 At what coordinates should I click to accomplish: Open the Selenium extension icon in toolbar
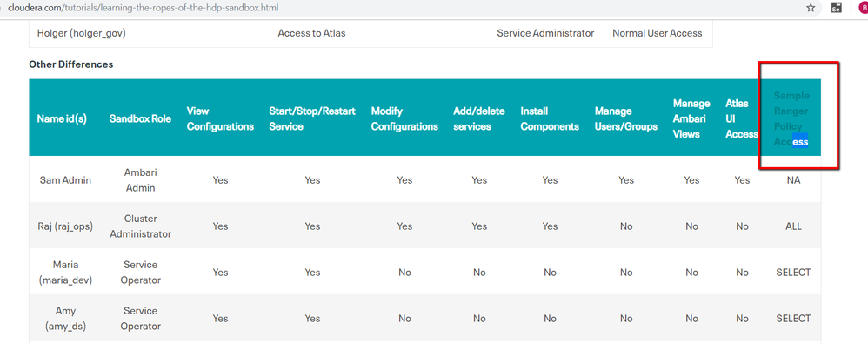coord(837,8)
